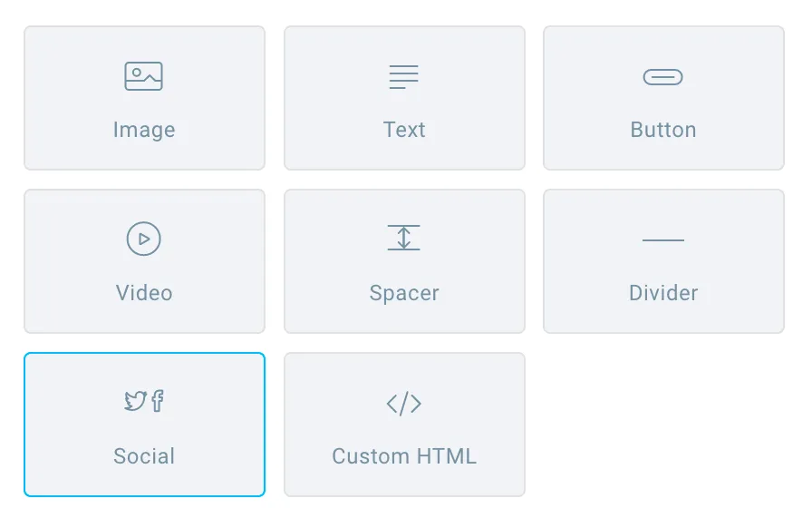Click the "Image" label text
The image size is (812, 508).
(x=144, y=130)
